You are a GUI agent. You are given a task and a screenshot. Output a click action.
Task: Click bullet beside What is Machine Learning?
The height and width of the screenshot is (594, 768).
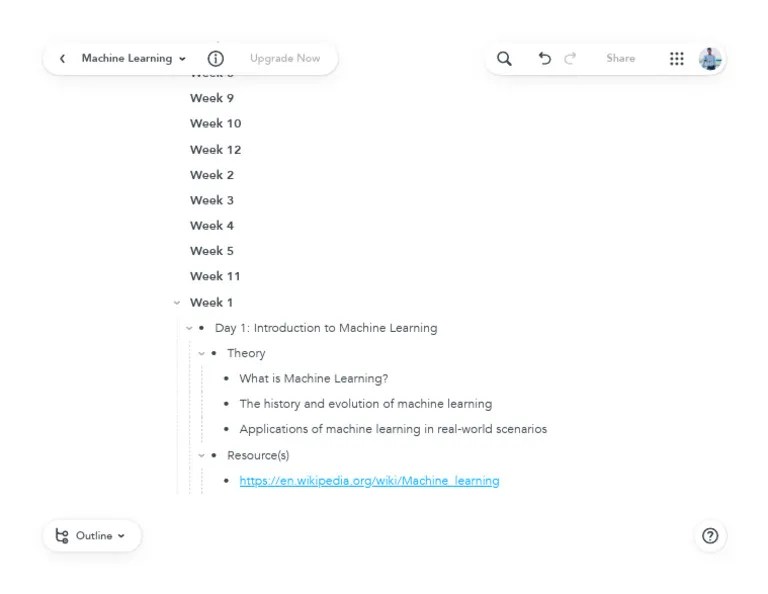tap(226, 379)
